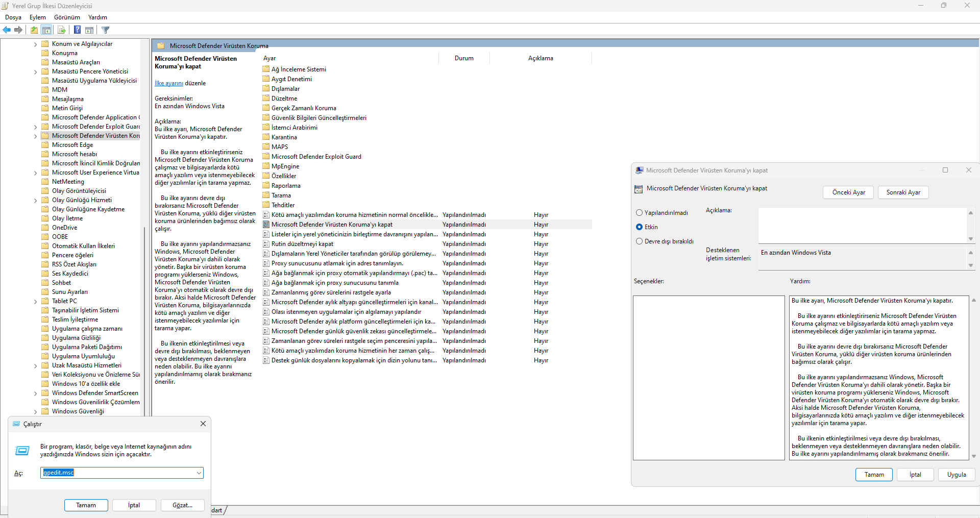Sort the list by the Ayar column header
Screen dimensions: 980x518
[350, 58]
